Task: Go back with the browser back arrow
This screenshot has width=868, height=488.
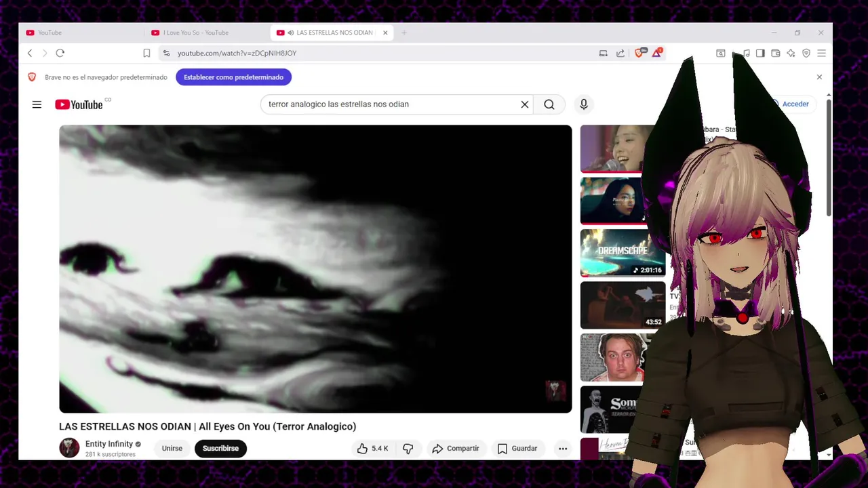Action: tap(30, 53)
